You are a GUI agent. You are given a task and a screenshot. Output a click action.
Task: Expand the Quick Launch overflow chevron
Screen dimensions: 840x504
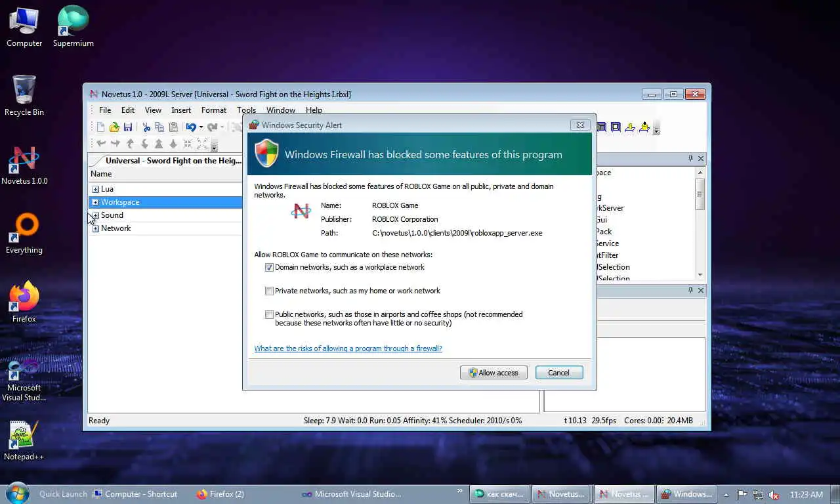pos(459,491)
